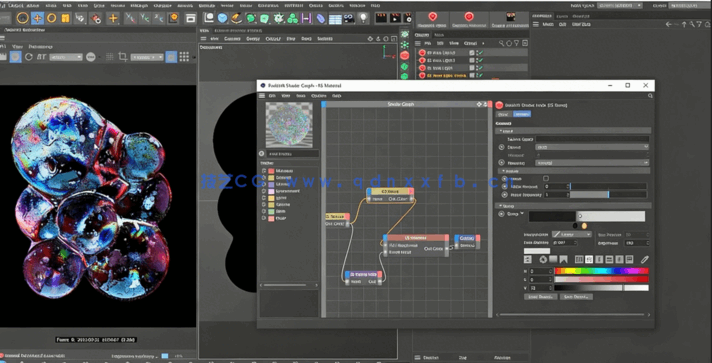712x363 pixels.
Task: Open the hamburger menu in Shader Graph window
Action: [262, 96]
